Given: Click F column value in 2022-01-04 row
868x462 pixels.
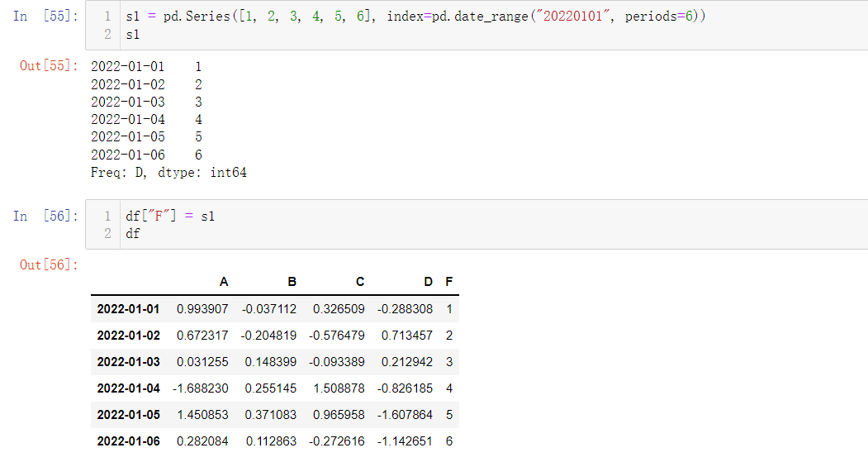Looking at the screenshot, I should pos(449,388).
